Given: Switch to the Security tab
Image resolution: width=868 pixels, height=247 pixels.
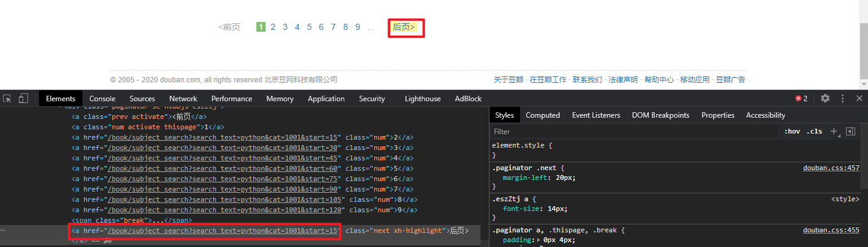Looking at the screenshot, I should (x=372, y=98).
